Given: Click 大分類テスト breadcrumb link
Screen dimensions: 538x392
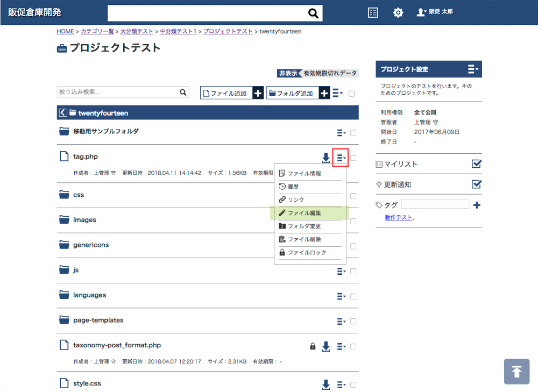Looking at the screenshot, I should [137, 31].
